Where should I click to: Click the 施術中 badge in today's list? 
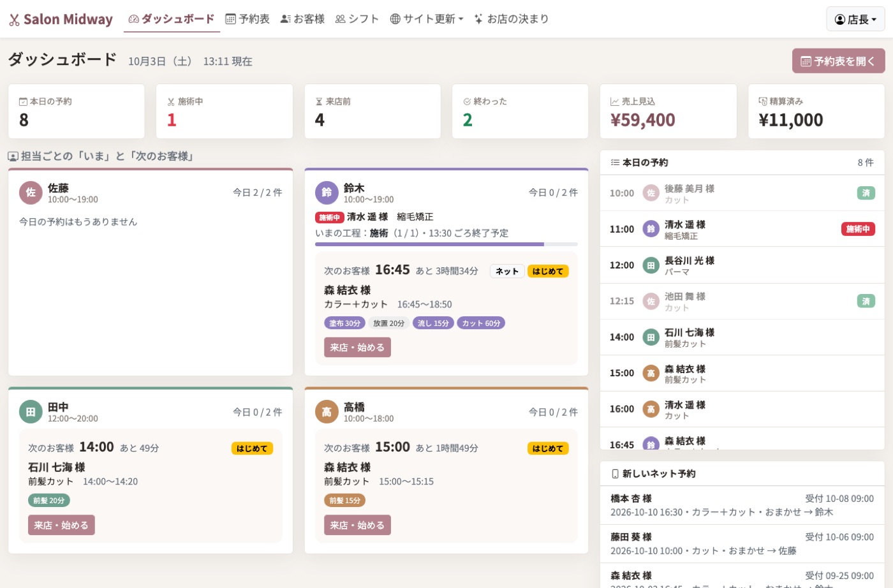pos(858,229)
